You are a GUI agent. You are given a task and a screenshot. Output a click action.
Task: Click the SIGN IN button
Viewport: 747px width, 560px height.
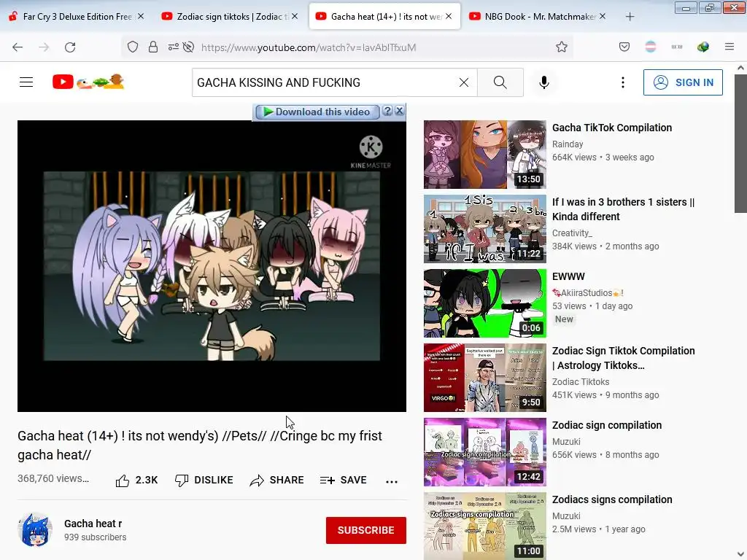click(683, 82)
